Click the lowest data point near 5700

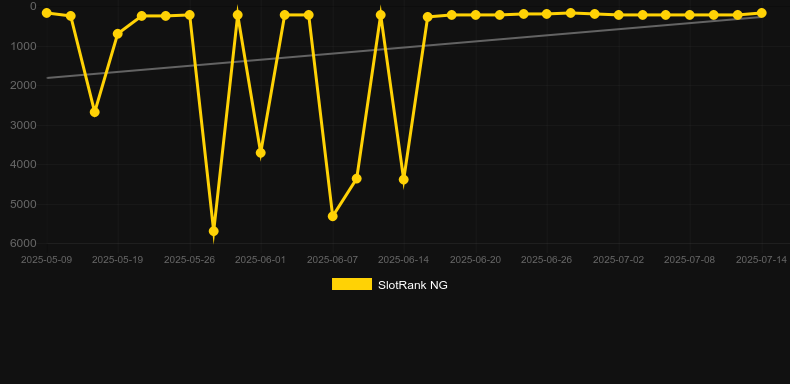[x=214, y=231]
